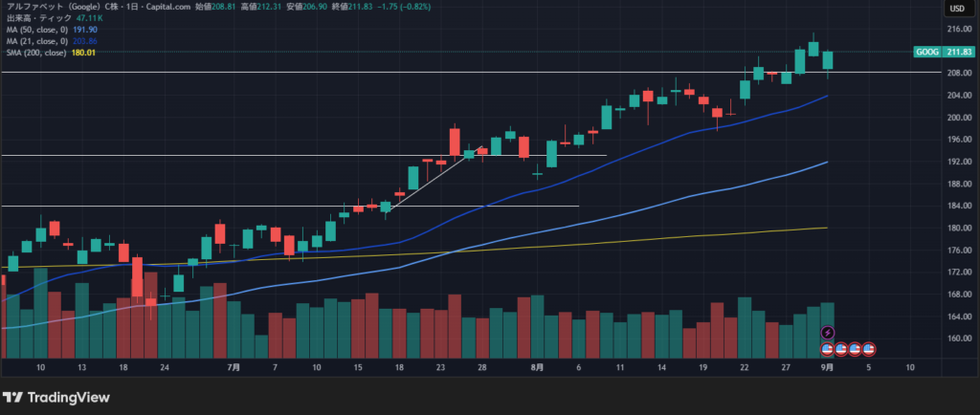Click the 28 date label
This screenshot has height=415, width=980.
[482, 367]
